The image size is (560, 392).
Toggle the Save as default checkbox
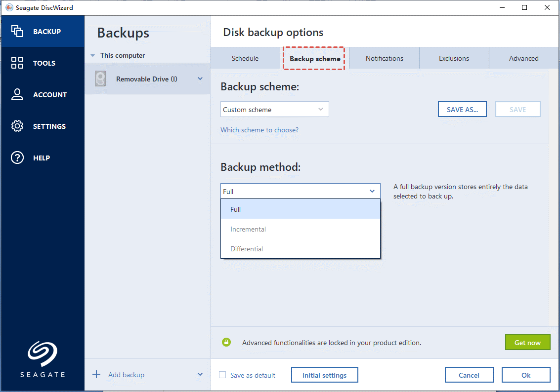pyautogui.click(x=223, y=375)
